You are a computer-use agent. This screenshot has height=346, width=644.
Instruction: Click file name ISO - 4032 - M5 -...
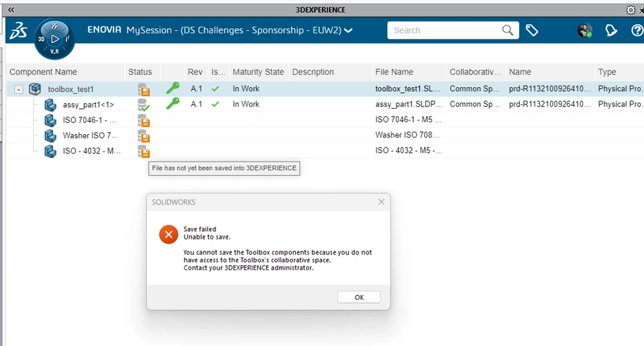coord(409,151)
